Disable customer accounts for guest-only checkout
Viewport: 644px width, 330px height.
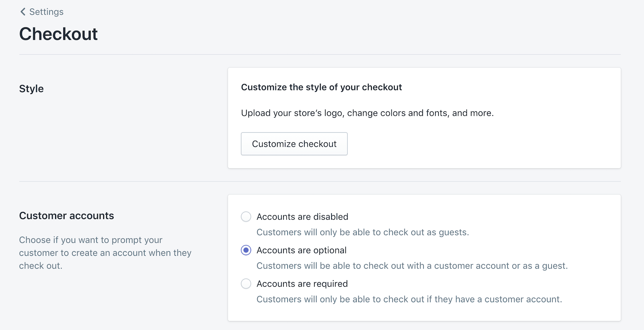pos(246,217)
